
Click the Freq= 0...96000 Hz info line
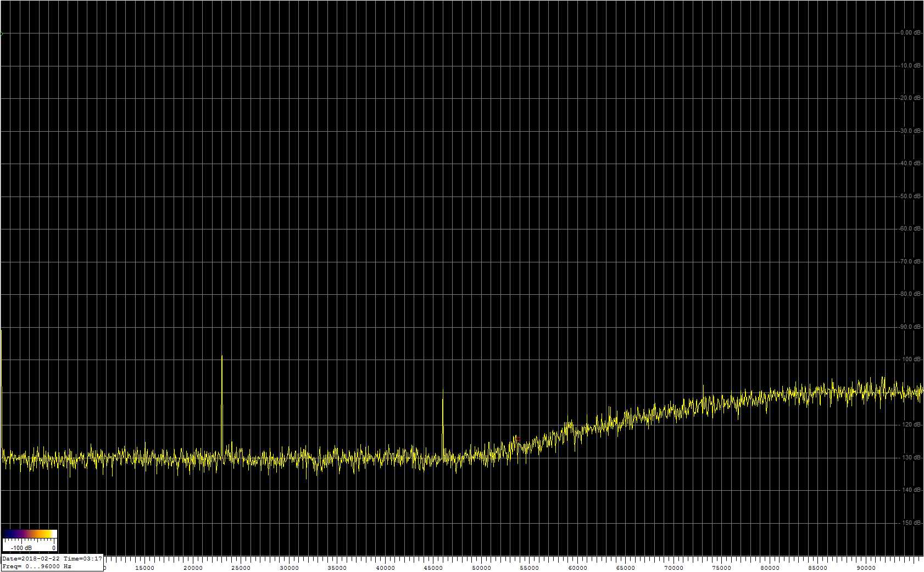37,566
